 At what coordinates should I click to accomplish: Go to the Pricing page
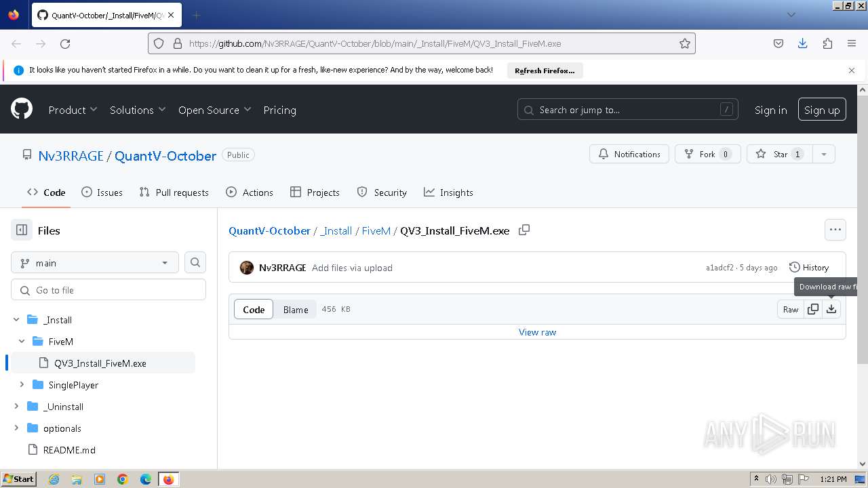[279, 110]
